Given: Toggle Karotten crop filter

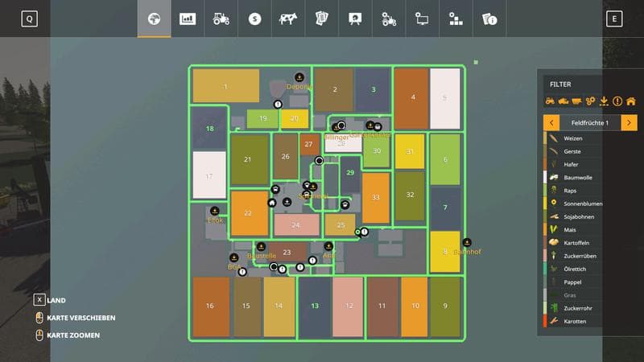Looking at the screenshot, I should click(572, 321).
